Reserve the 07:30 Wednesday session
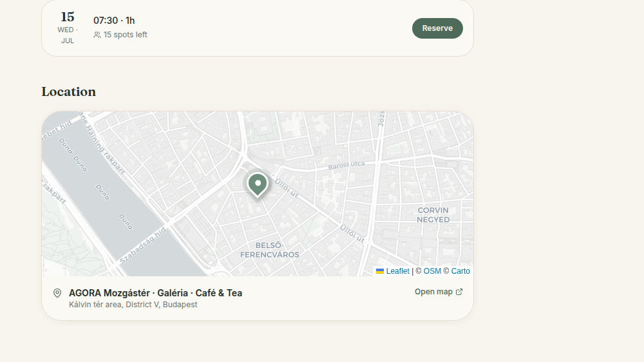644x362 pixels. pyautogui.click(x=437, y=28)
